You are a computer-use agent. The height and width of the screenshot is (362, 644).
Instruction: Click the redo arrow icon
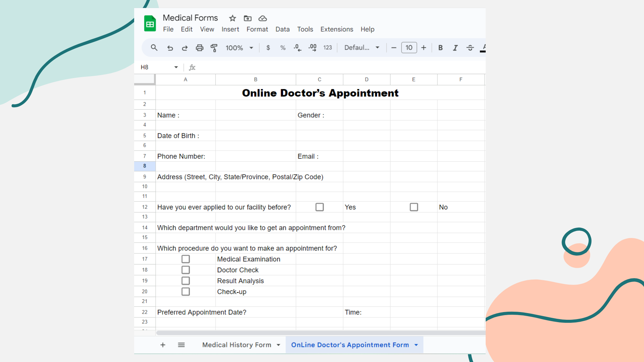185,48
